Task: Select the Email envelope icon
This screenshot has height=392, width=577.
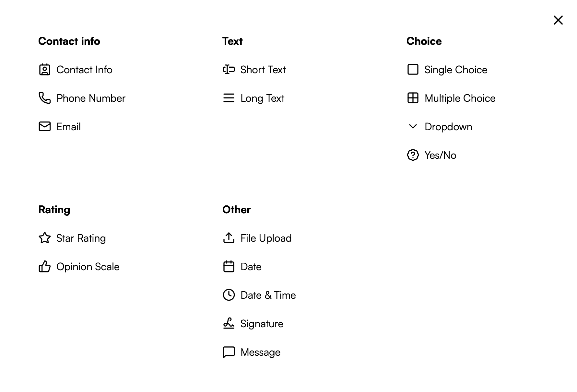Action: (x=45, y=126)
